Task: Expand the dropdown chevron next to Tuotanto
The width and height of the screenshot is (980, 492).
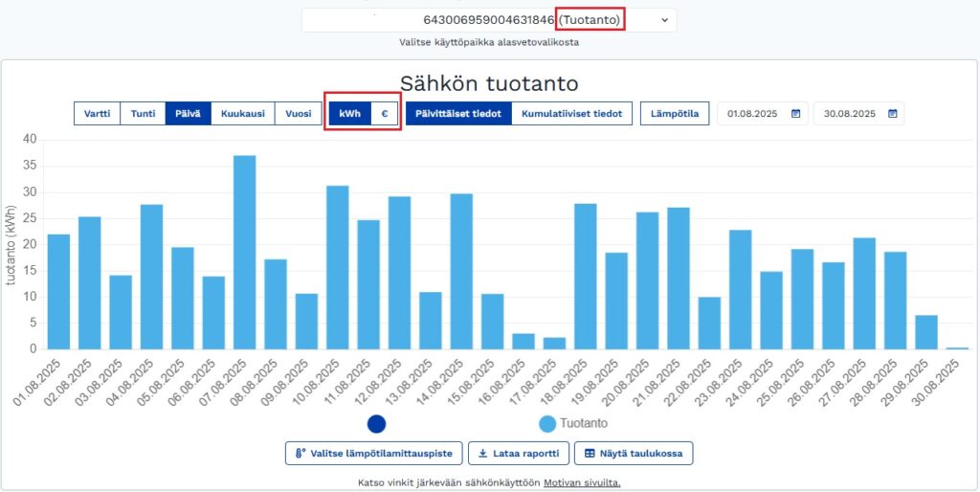Action: coord(664,20)
